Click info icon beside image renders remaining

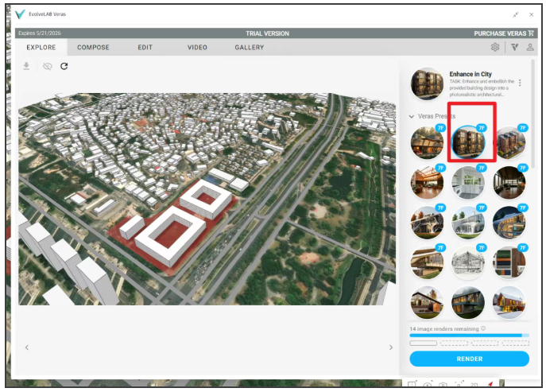point(483,328)
